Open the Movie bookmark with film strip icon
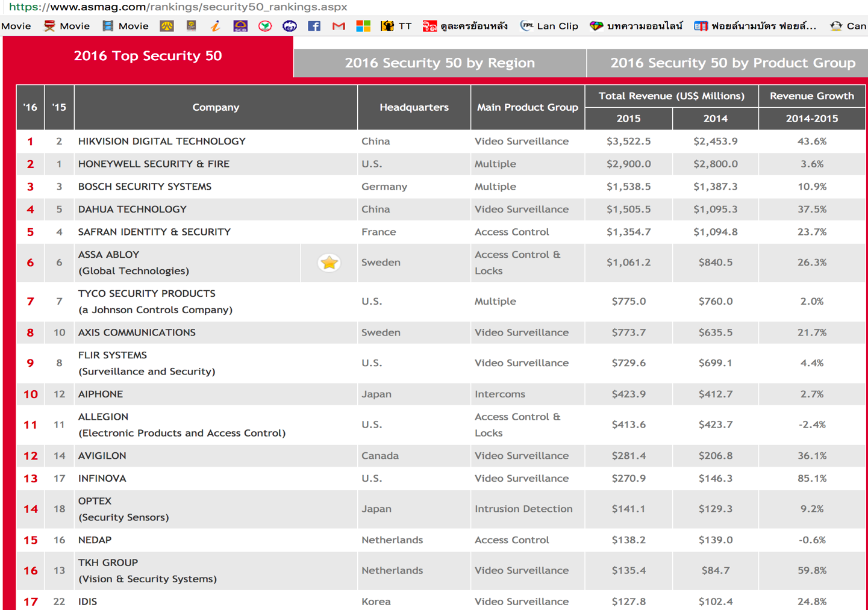 [126, 26]
